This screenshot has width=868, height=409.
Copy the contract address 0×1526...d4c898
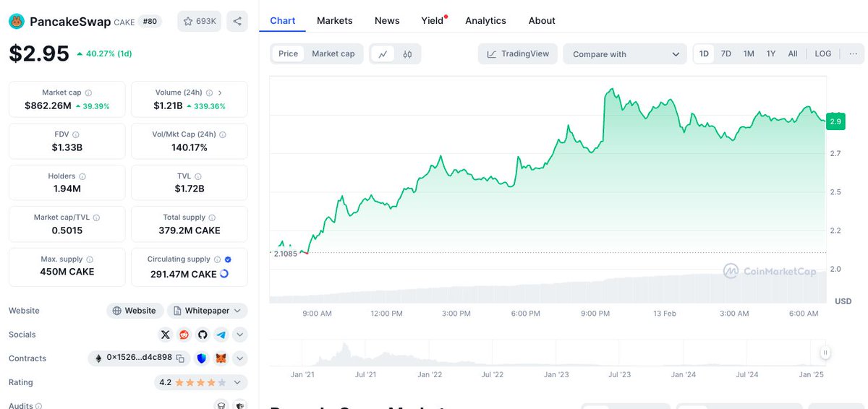pos(181,358)
